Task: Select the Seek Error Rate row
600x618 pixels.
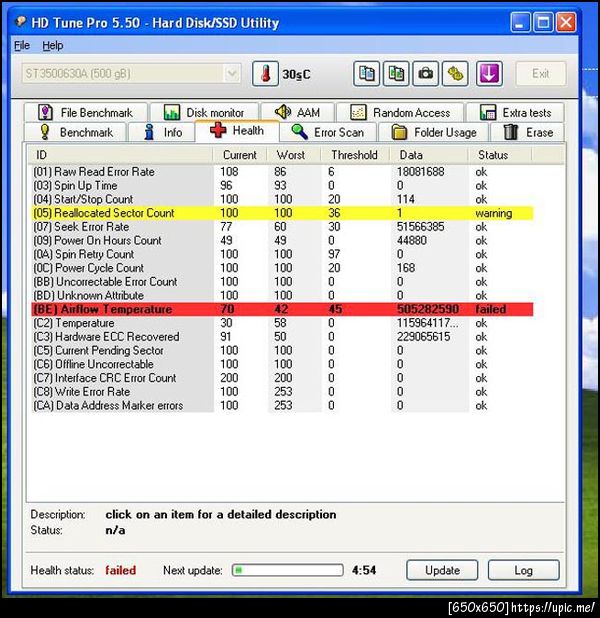Action: pos(282,227)
